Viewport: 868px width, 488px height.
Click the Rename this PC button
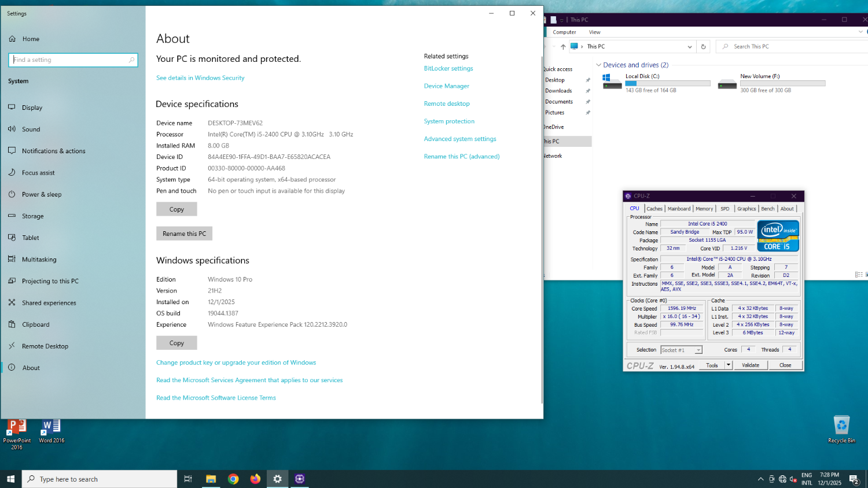[184, 234]
